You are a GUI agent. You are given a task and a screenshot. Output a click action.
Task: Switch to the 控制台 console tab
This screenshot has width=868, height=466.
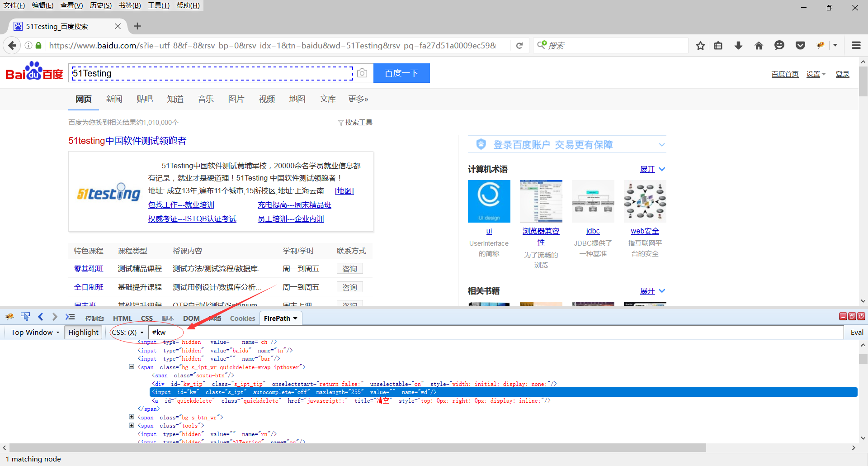94,319
